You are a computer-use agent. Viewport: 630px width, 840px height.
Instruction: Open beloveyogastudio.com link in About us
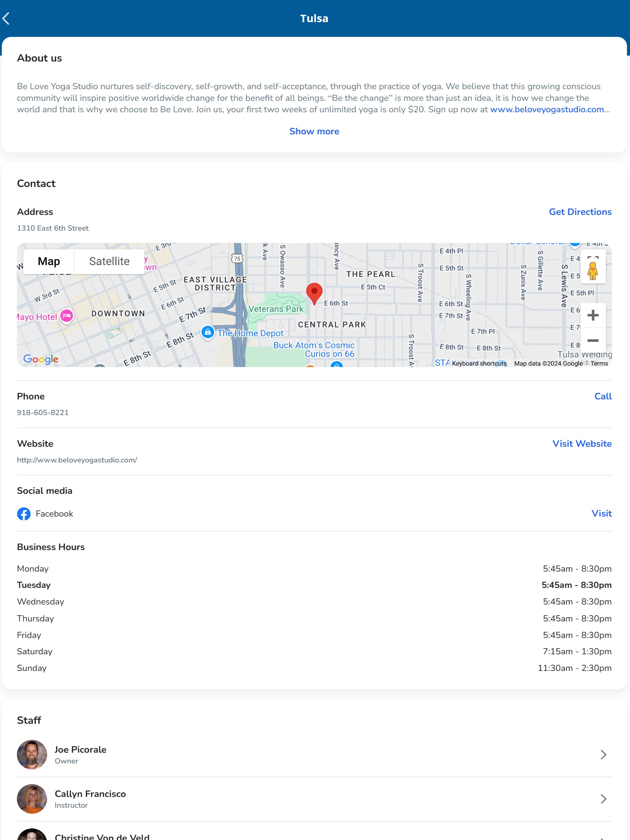pos(547,109)
